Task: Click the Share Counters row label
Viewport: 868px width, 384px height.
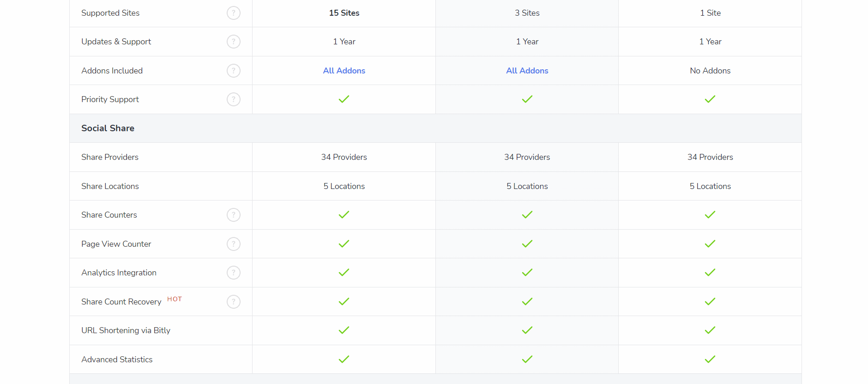Action: point(109,215)
